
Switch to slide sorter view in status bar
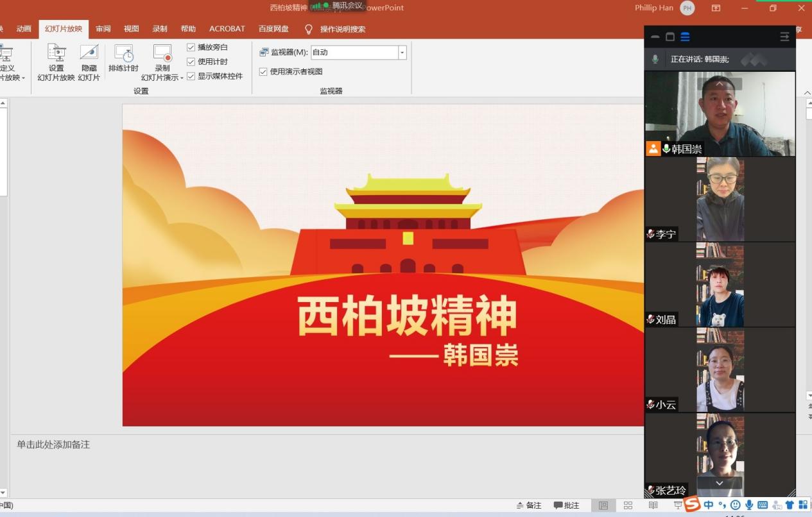point(628,505)
